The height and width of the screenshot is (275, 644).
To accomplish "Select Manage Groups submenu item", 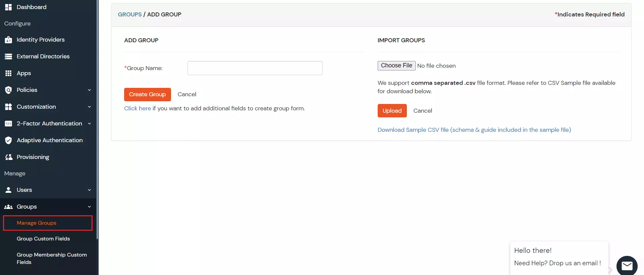I will (x=48, y=223).
